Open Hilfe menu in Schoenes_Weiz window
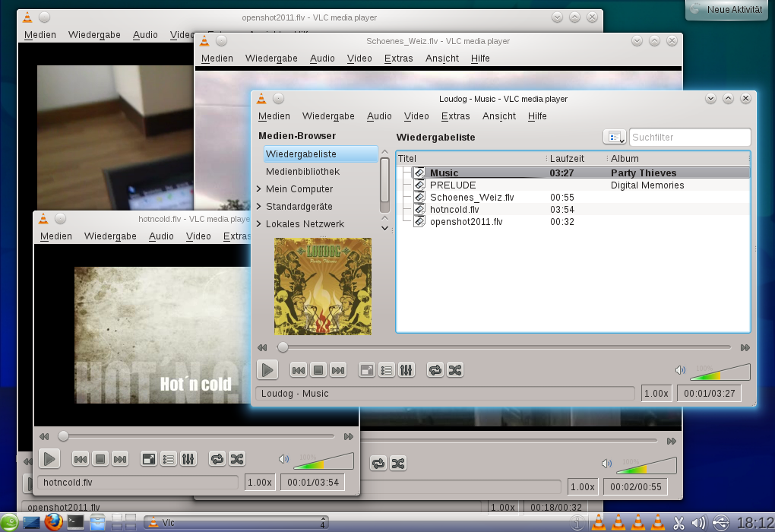This screenshot has height=532, width=775. (480, 59)
